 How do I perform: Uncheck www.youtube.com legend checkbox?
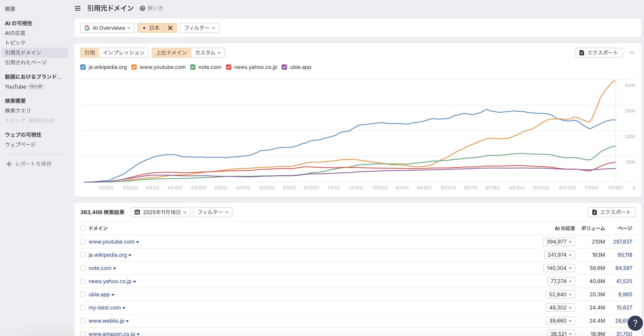click(134, 67)
